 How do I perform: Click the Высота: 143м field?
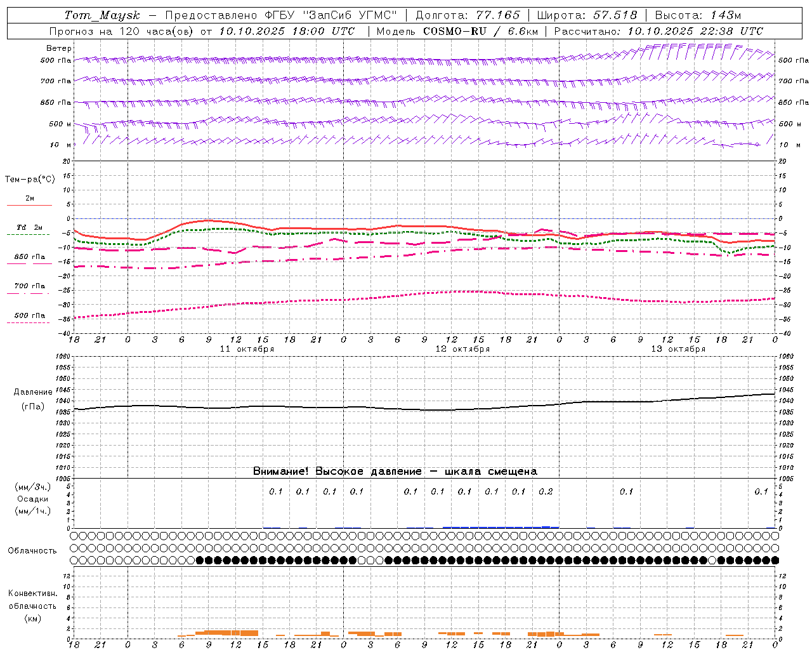tap(698, 15)
